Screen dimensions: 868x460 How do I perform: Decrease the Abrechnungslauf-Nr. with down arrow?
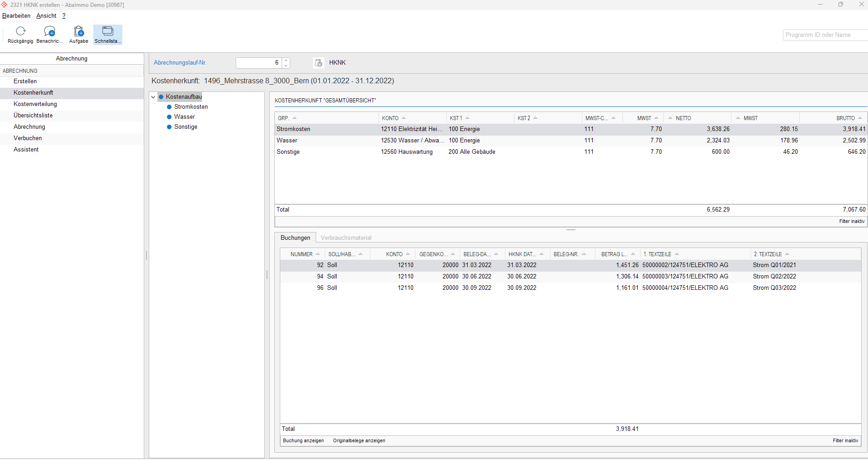(x=286, y=66)
